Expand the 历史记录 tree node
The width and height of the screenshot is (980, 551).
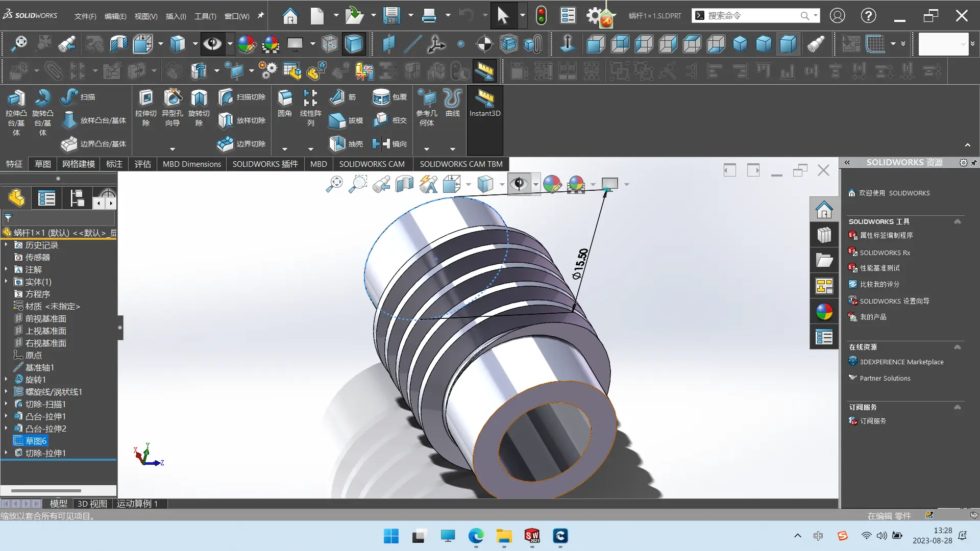pos(6,245)
